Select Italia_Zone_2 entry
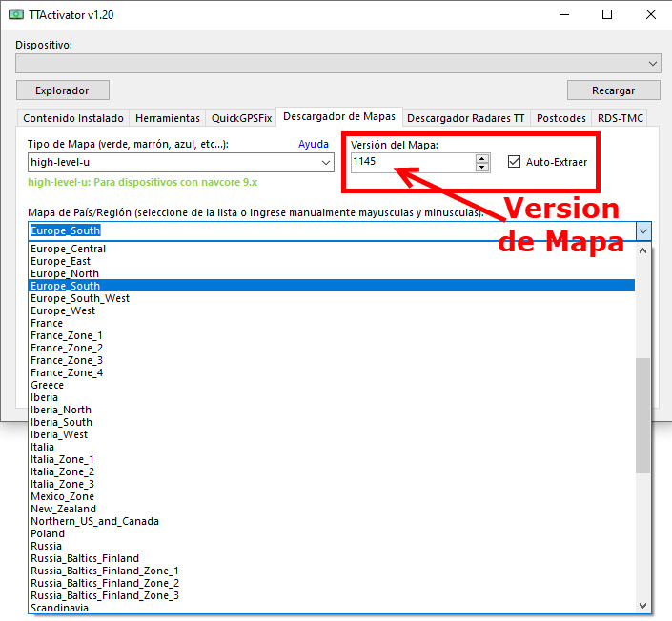Screen dimensions: 672x621 point(332,471)
